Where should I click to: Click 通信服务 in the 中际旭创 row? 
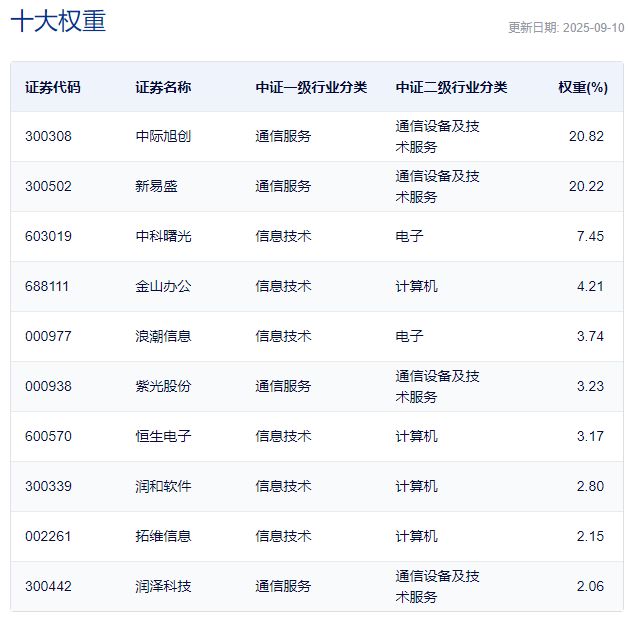click(283, 136)
